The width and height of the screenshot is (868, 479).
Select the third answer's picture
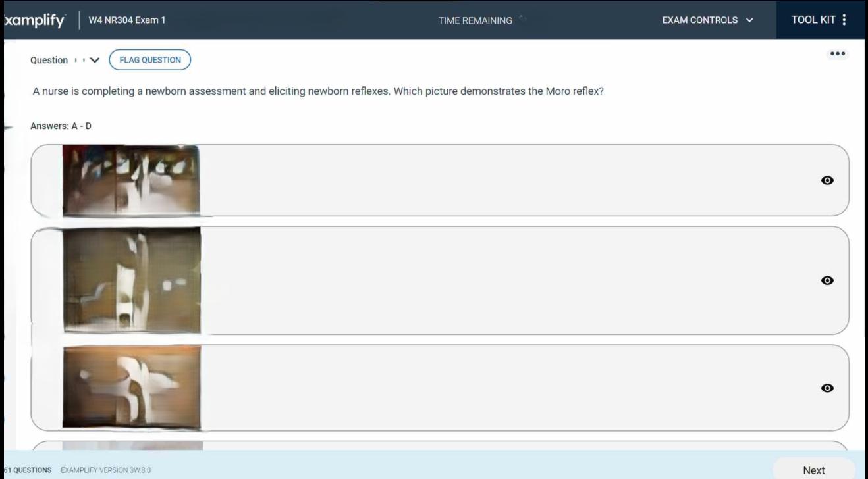[131, 387]
